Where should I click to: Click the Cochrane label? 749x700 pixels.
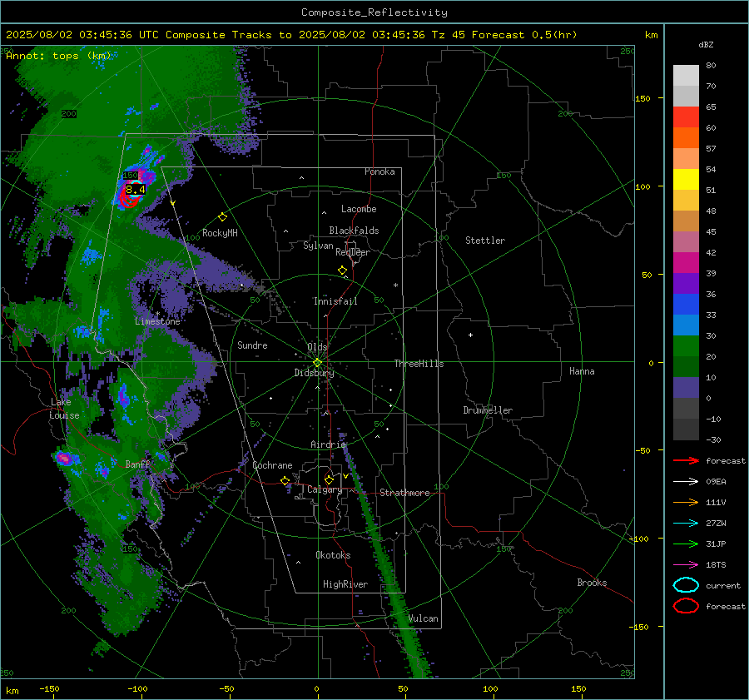272,465
